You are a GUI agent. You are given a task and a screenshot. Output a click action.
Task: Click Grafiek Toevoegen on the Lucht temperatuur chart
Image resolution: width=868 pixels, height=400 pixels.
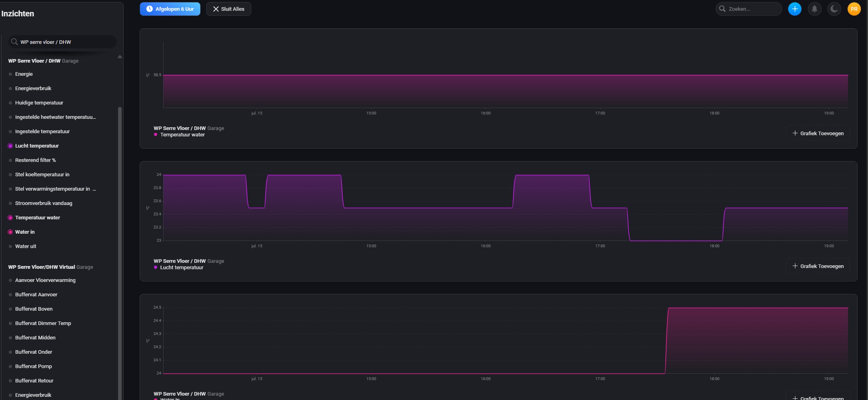pyautogui.click(x=818, y=266)
